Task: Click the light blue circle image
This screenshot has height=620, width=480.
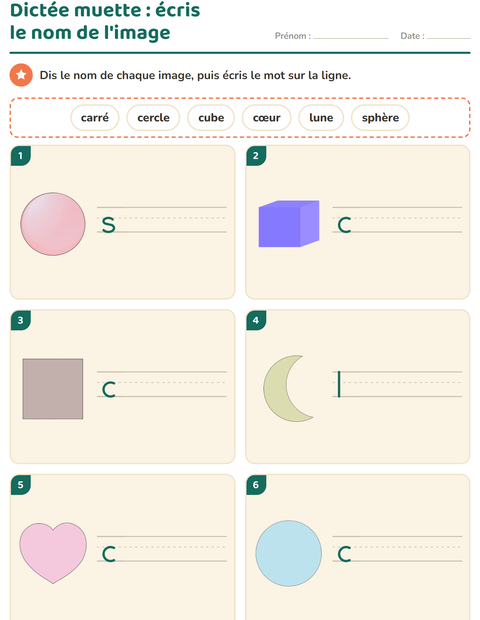Action: [289, 553]
